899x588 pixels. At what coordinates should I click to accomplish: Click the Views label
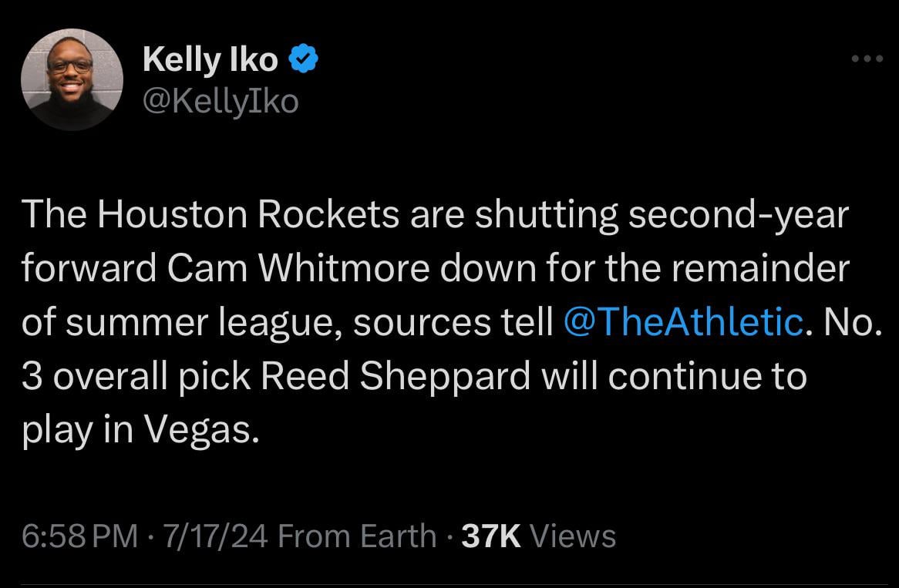[x=574, y=536]
